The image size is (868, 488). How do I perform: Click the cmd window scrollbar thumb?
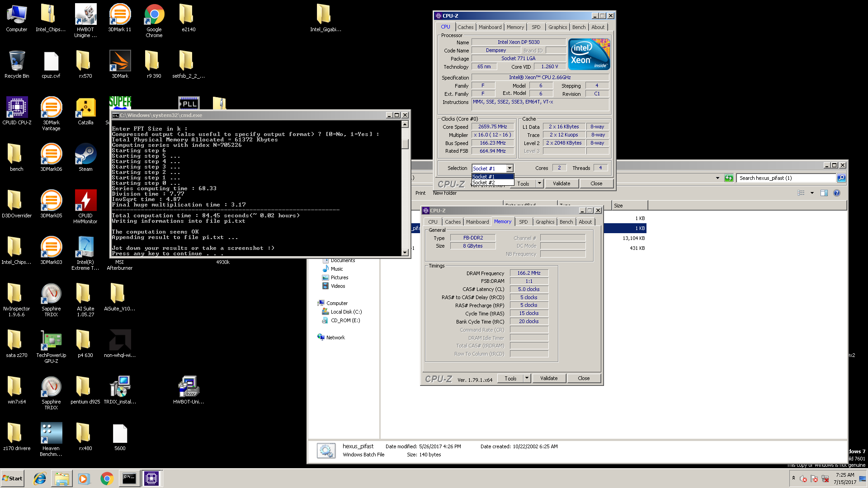click(x=405, y=144)
